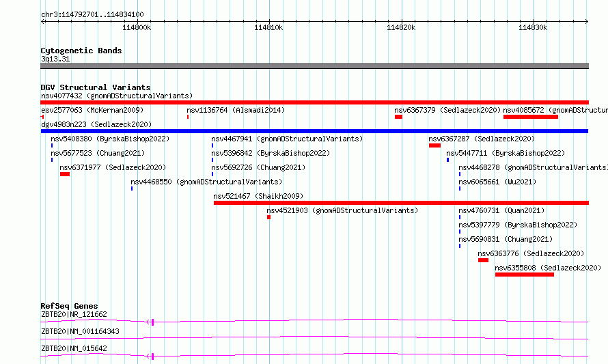Click the nsv4468278 gnomAD variant label
This screenshot has width=608, height=364.
(x=533, y=167)
